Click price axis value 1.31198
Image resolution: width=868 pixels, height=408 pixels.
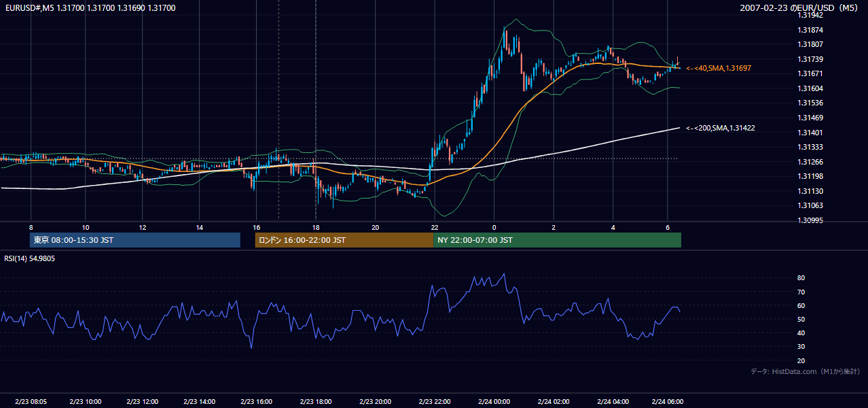(810, 176)
